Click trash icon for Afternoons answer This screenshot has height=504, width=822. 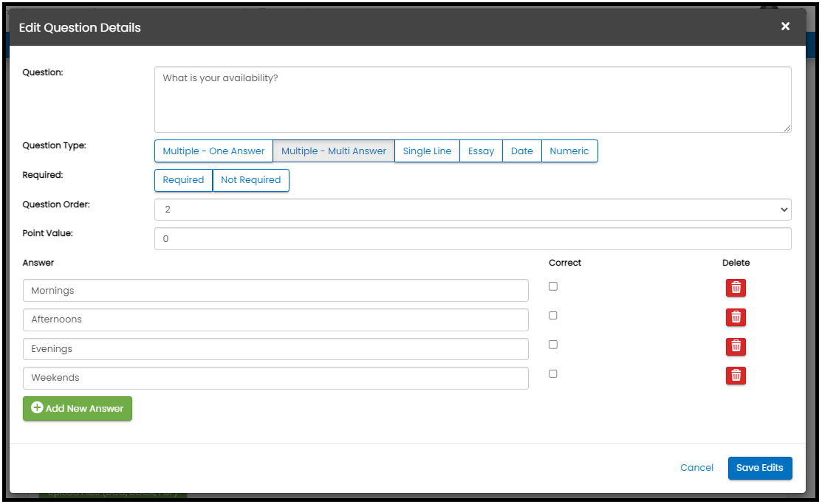pos(736,317)
